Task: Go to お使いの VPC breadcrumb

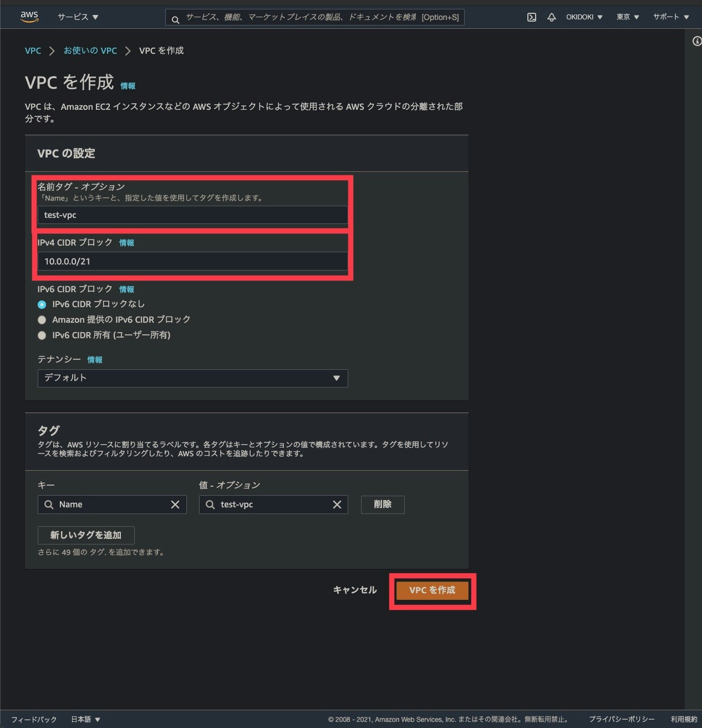Action: [90, 50]
